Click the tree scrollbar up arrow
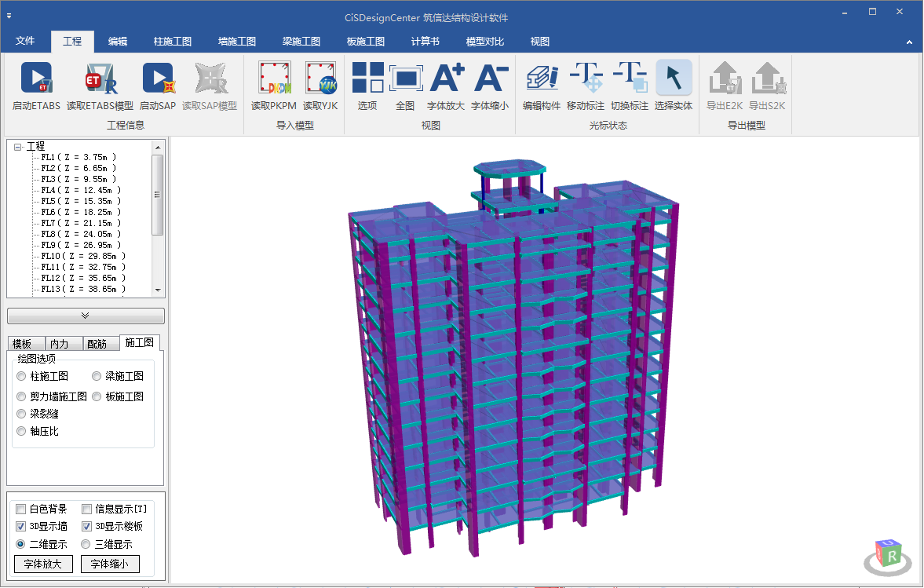This screenshot has width=924, height=588. [158, 147]
